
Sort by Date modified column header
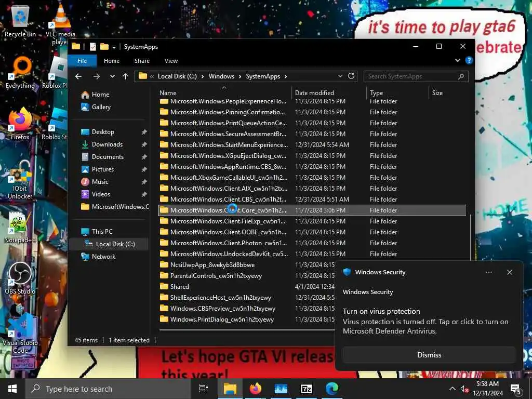pyautogui.click(x=329, y=92)
